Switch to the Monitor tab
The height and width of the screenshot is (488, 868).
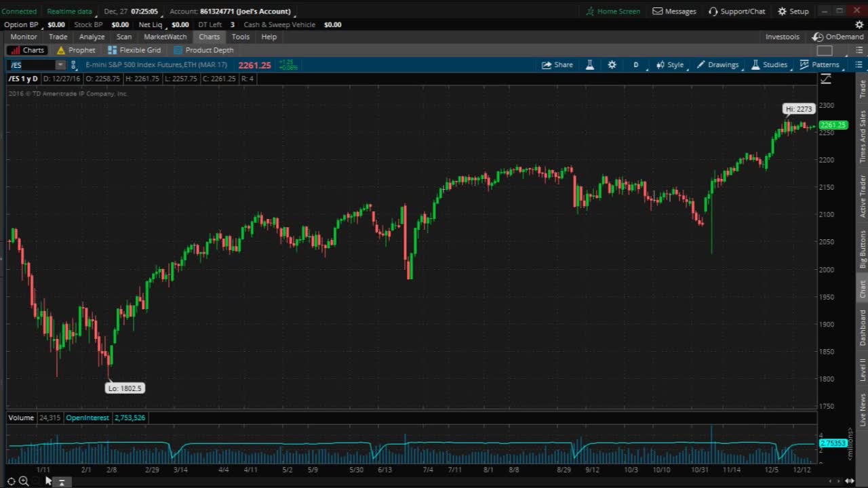[x=24, y=37]
